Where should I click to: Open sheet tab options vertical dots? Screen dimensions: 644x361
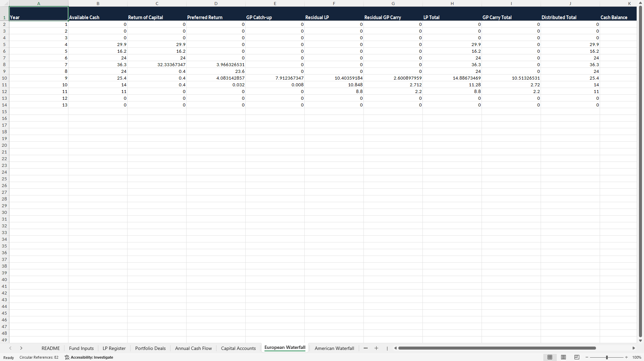(x=387, y=348)
